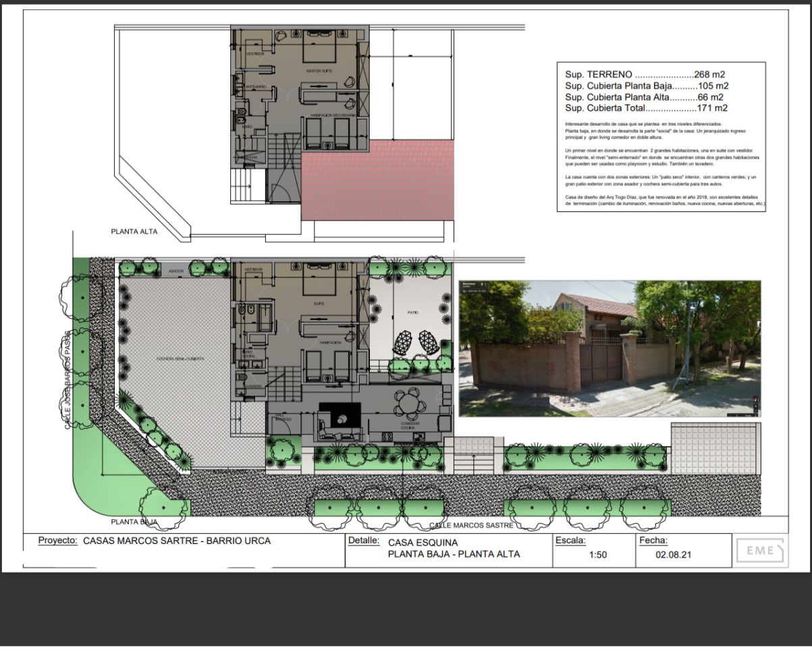Click the MASTER SUITE room label
Viewport: 812px width, 650px height.
[x=319, y=71]
